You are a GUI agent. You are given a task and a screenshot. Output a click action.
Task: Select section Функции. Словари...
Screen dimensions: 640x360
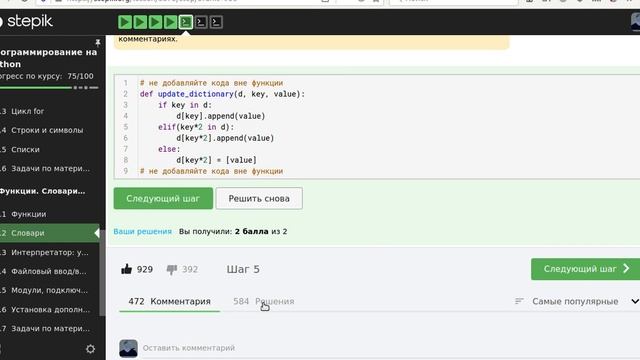42,191
